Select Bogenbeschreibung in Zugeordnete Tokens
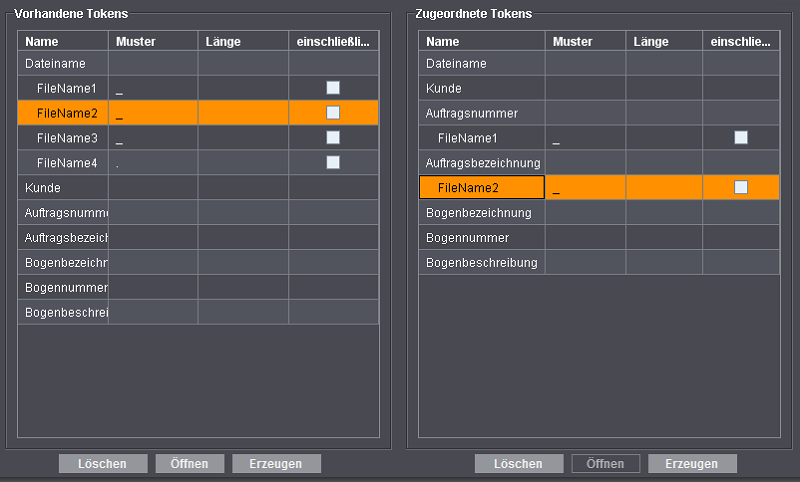 coord(481,263)
